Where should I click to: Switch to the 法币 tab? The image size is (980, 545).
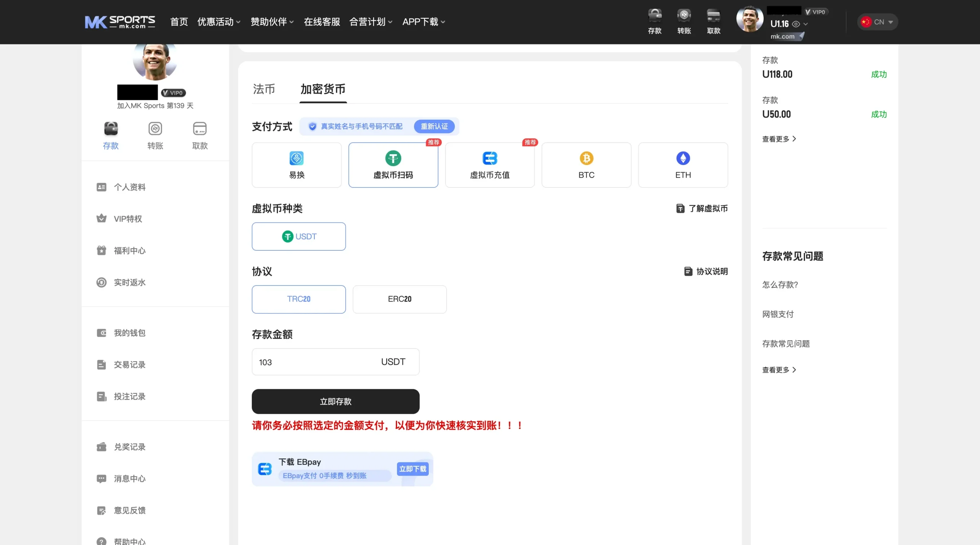click(x=264, y=89)
